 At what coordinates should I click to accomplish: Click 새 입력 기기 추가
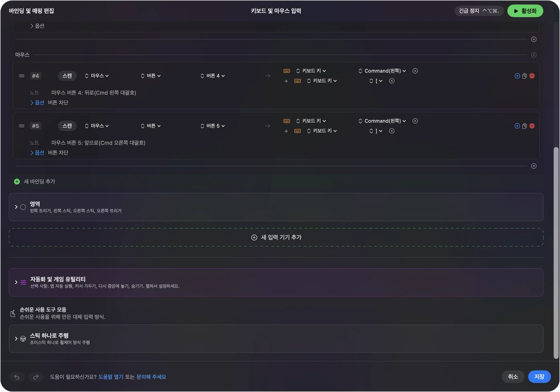[x=276, y=237]
